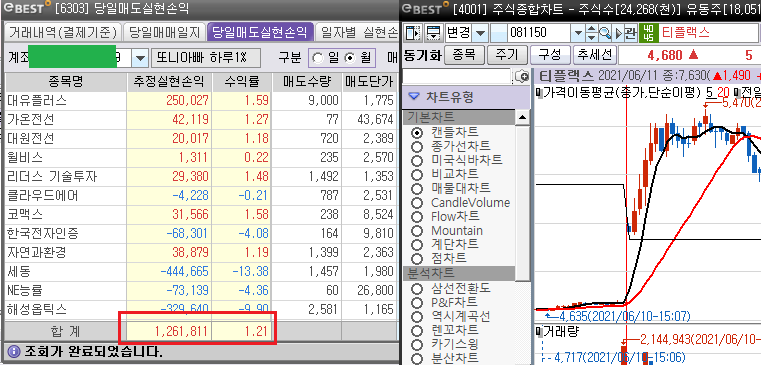
Task: Click the eBEST logo in the 6303 window
Action: (x=27, y=8)
